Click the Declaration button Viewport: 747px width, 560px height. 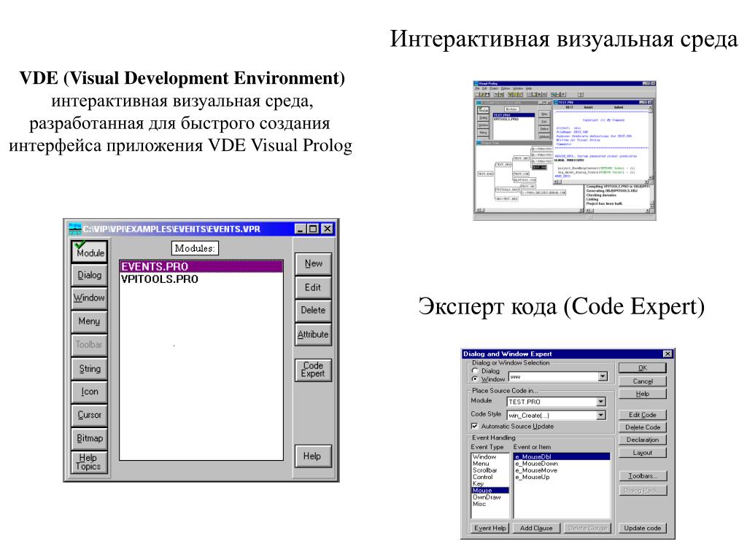tap(642, 440)
